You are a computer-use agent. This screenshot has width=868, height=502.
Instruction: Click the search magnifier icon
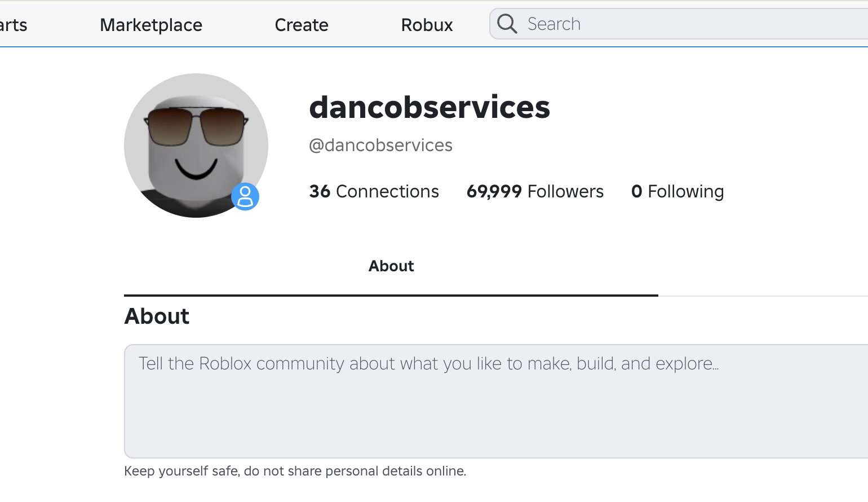[x=507, y=24]
